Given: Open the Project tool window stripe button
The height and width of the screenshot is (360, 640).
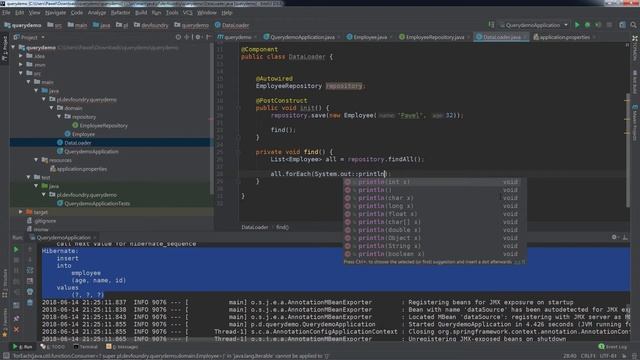Looking at the screenshot, I should [4, 48].
